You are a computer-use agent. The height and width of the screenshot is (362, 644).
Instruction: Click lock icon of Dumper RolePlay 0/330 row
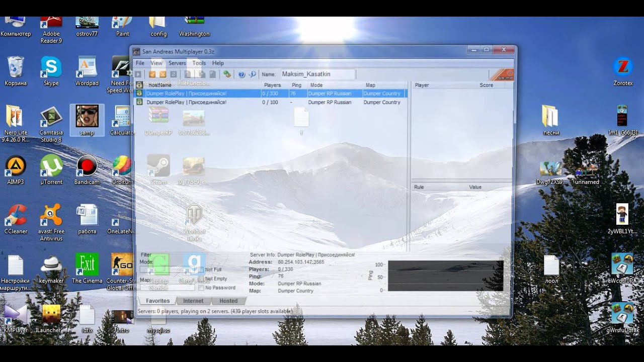tap(139, 94)
